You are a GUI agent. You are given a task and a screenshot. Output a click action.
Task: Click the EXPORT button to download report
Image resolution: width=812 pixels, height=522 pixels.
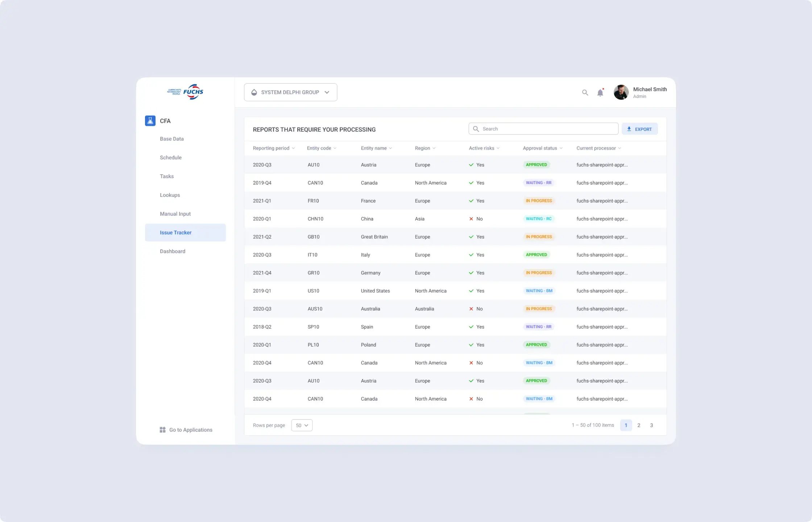[x=640, y=129]
